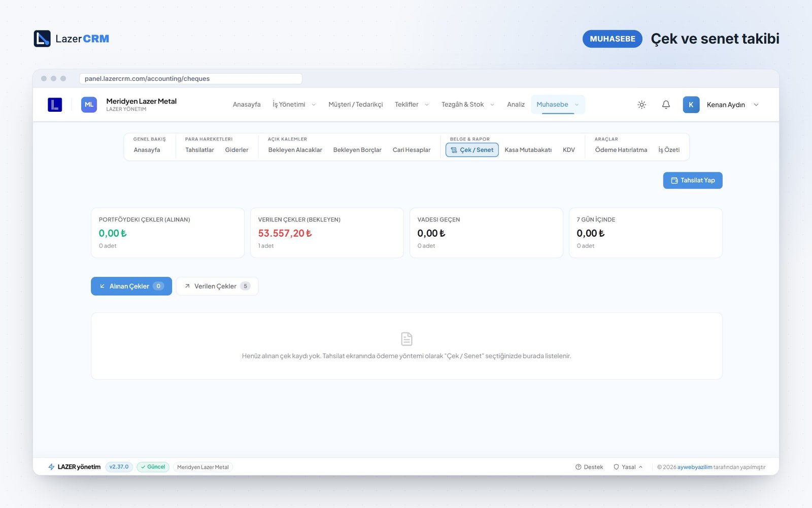Toggle light/dark theme sun icon

(x=641, y=105)
